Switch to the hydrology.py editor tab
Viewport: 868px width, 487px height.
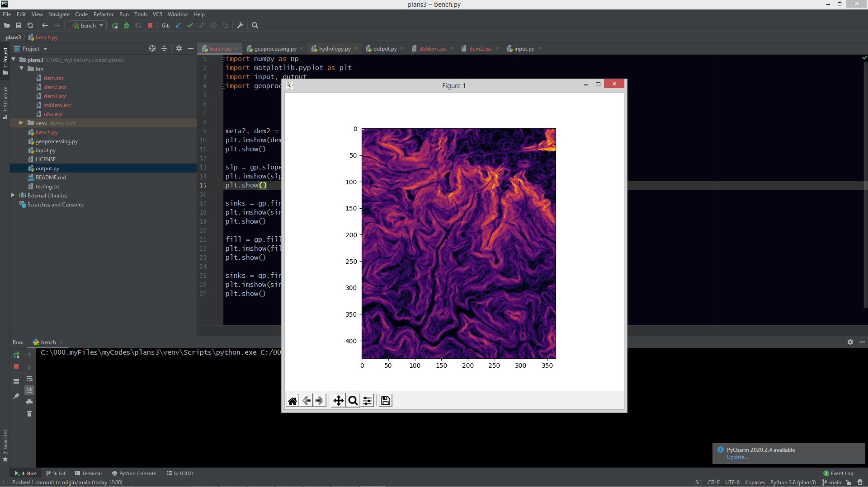pyautogui.click(x=335, y=49)
